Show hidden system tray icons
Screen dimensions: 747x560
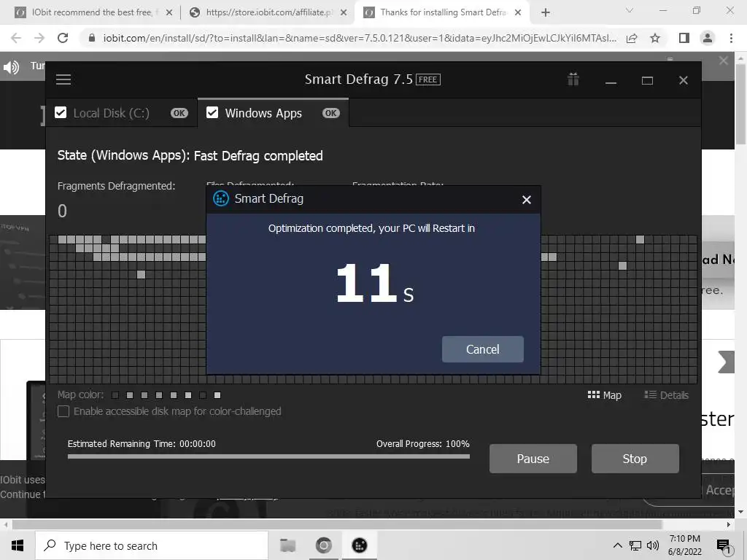(617, 545)
